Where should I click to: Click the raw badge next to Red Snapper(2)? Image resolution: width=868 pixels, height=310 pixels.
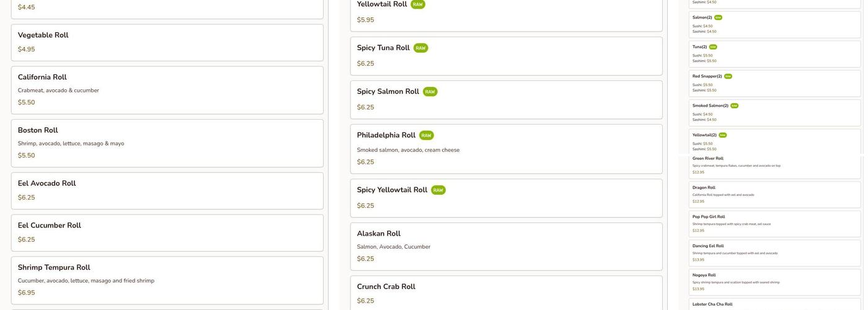(x=728, y=76)
